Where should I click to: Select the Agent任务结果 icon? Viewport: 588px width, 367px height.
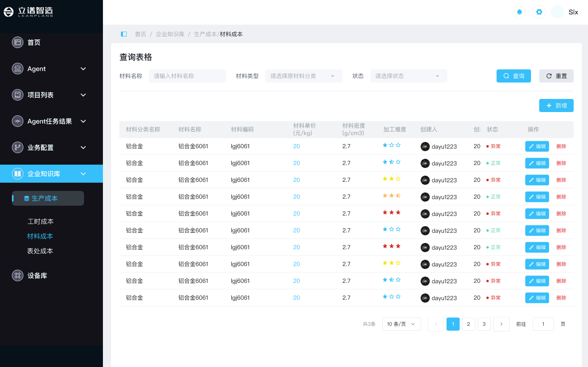coord(18,121)
